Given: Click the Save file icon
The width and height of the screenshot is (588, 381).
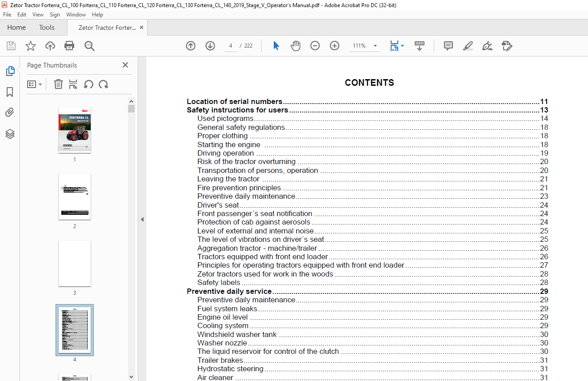Looking at the screenshot, I should click(11, 46).
